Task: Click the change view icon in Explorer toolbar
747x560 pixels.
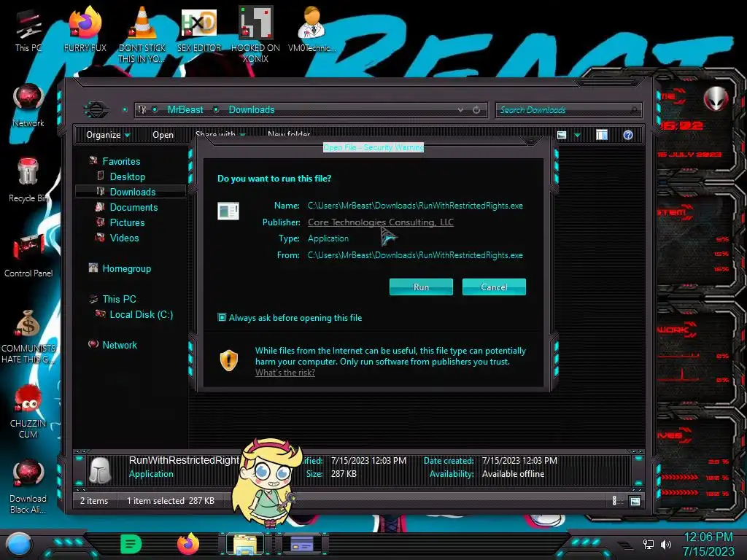Action: 562,135
